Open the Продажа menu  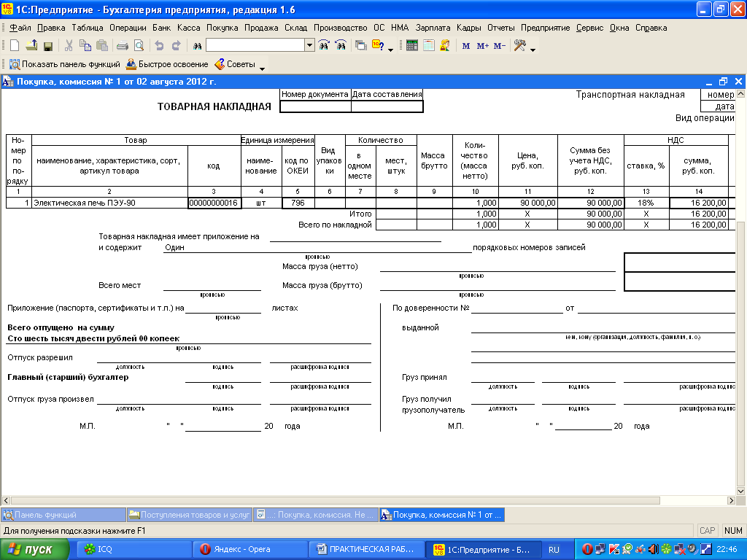pos(261,28)
